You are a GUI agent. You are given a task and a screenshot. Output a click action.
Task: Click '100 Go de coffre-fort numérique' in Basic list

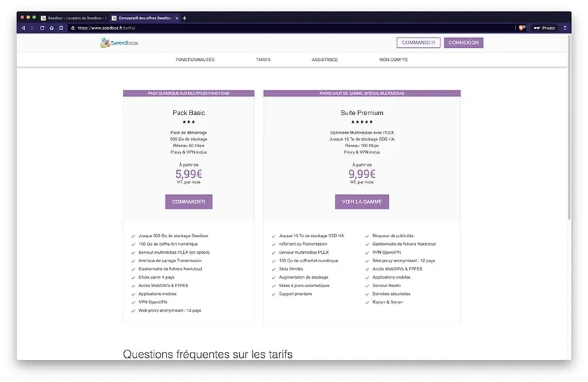[168, 244]
